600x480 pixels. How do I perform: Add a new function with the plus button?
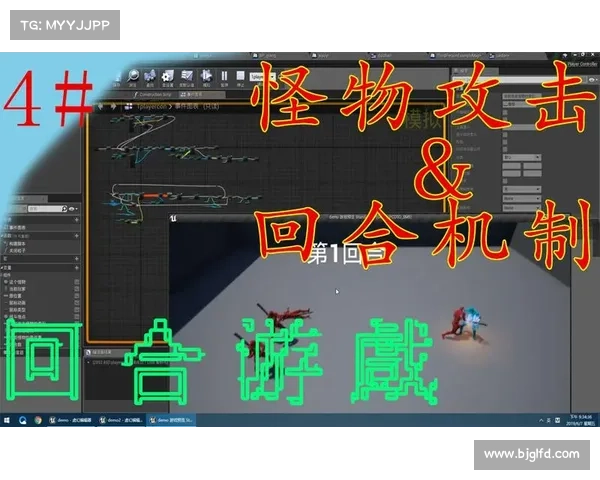click(76, 236)
